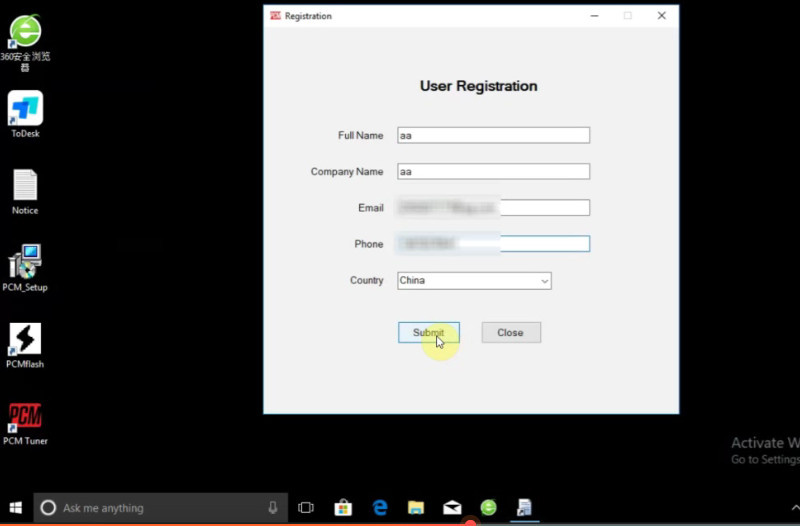Focus the Company Name text box

[493, 172]
